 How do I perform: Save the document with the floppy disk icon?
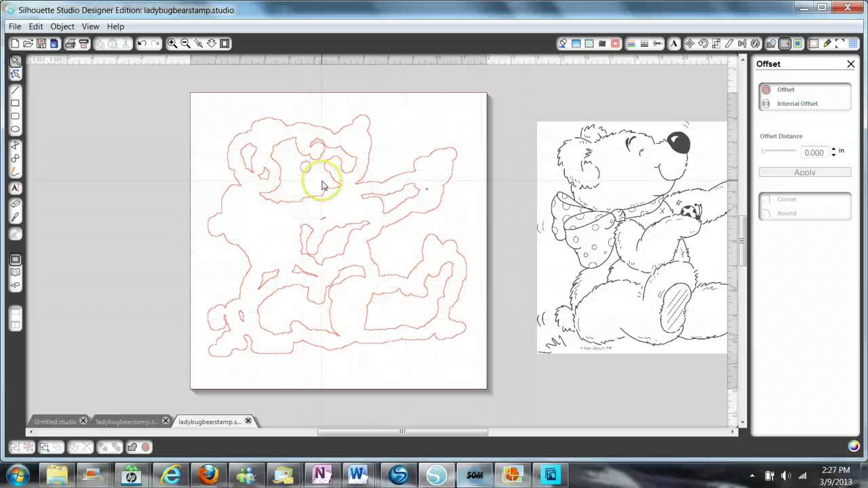41,43
